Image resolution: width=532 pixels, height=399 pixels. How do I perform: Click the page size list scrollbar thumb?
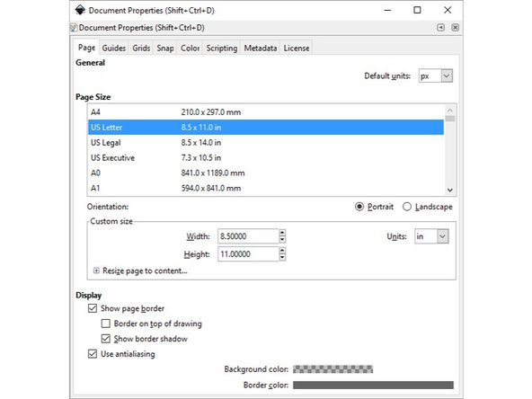(450, 119)
